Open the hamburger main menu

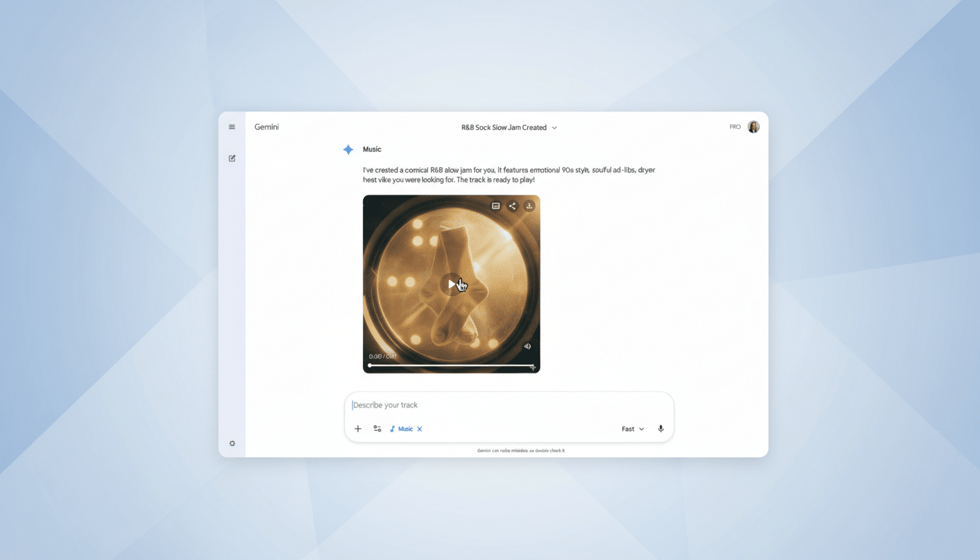click(x=232, y=127)
